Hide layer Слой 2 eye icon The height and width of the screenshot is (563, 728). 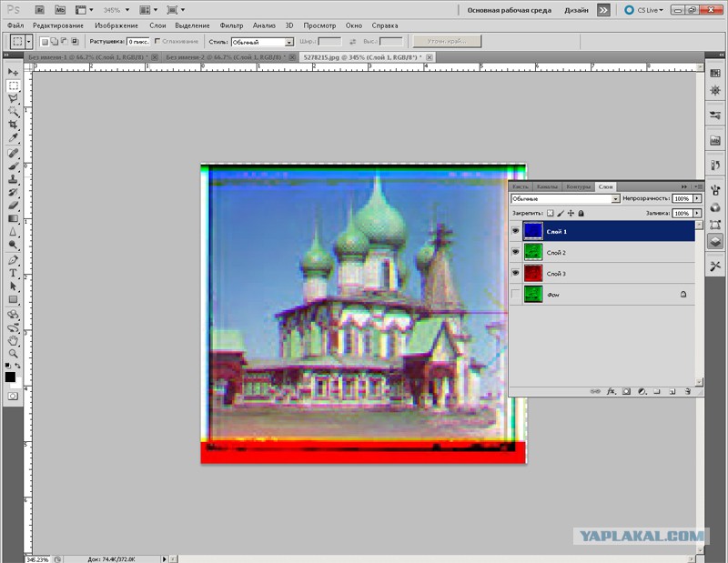[x=515, y=252]
